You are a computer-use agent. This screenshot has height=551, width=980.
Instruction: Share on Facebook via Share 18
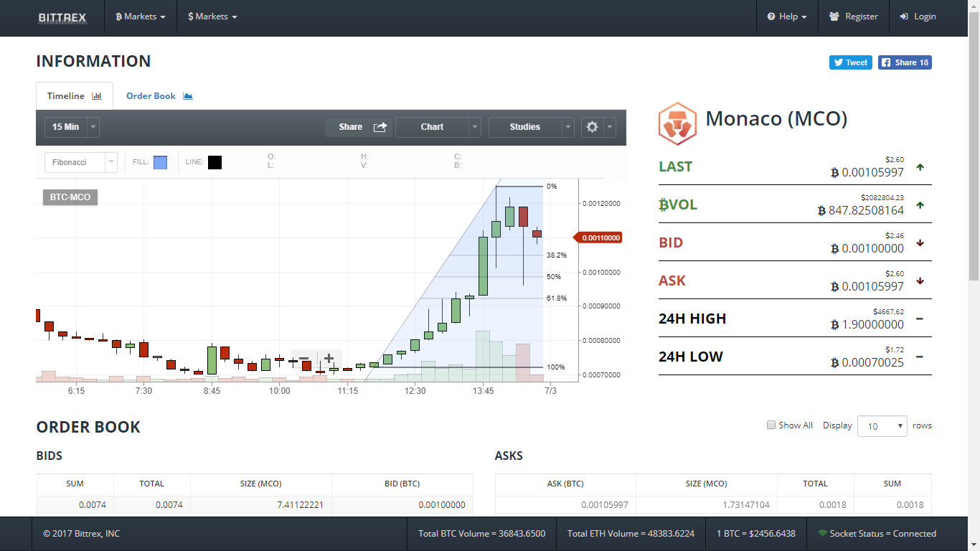pos(905,62)
